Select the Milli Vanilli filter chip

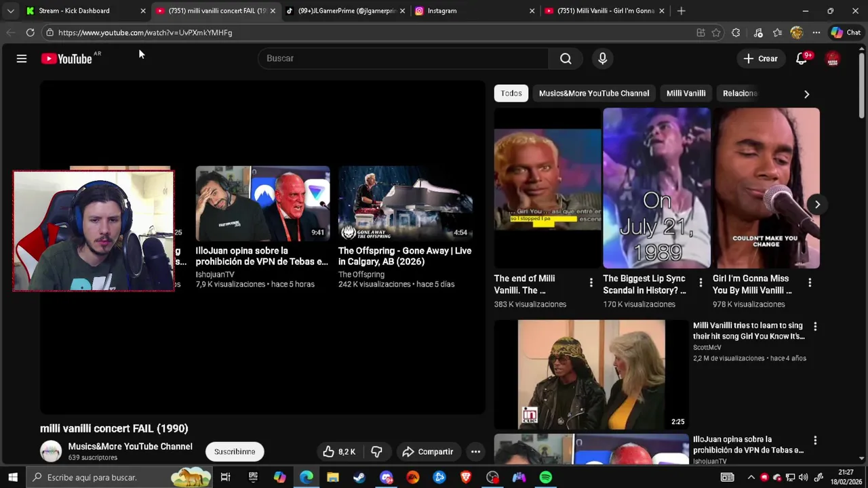(x=686, y=94)
